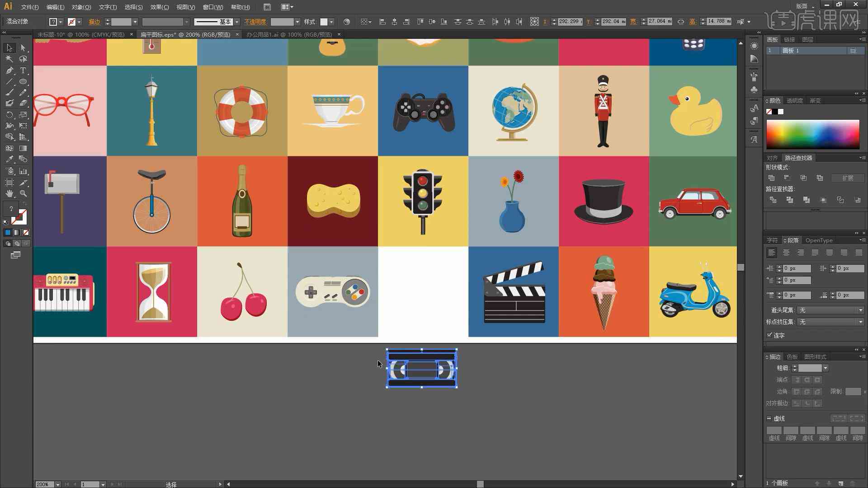Select the Type tool in toolbar

point(23,70)
